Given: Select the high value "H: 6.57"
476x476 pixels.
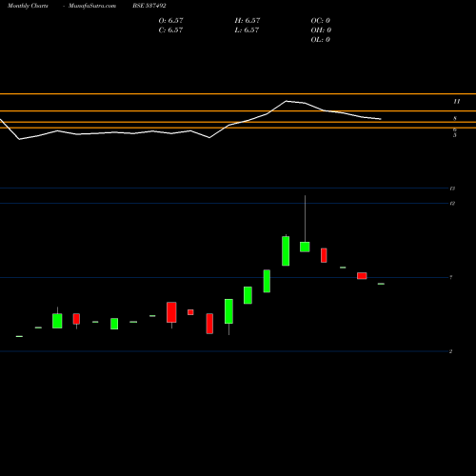Looking at the screenshot, I should (x=248, y=20).
